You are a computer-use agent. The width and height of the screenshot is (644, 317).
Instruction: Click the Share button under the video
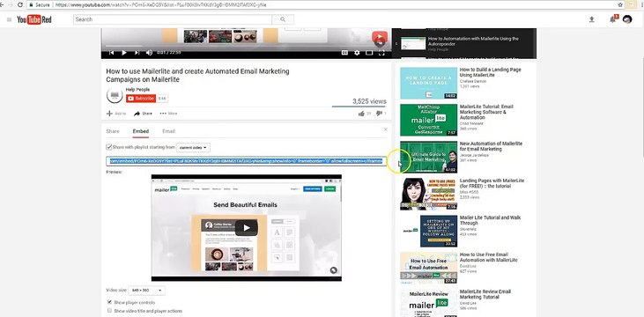pos(143,114)
